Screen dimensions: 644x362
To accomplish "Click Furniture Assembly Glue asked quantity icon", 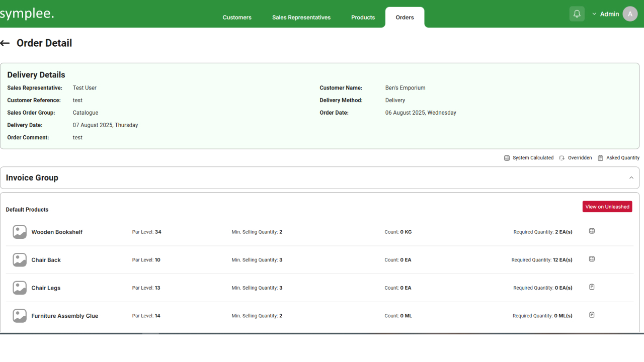I will (x=592, y=315).
